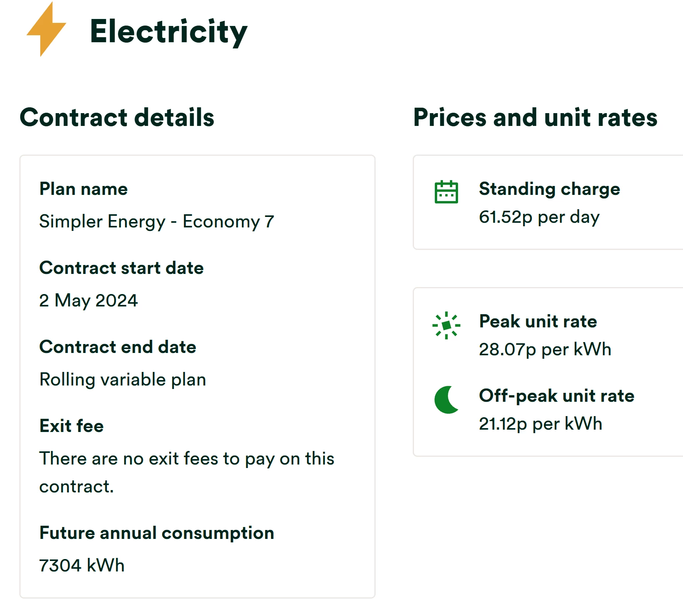
Task: Click the green sun peak rate icon
Action: click(446, 325)
